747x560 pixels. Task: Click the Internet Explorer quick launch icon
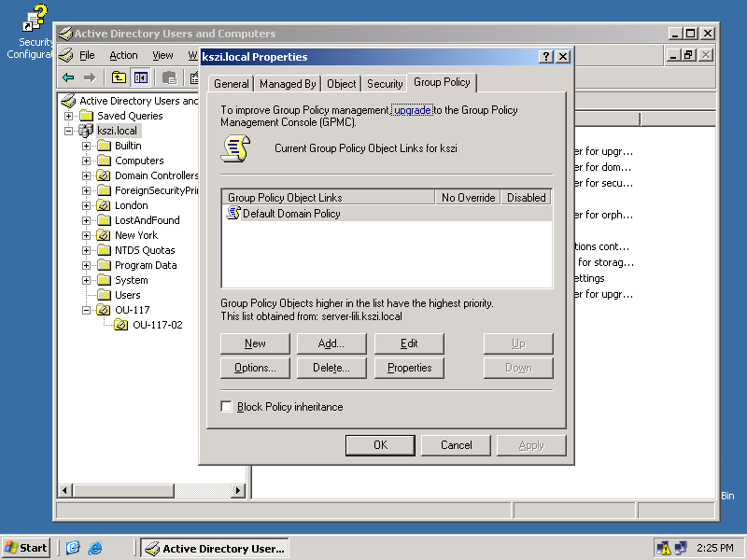click(x=95, y=548)
